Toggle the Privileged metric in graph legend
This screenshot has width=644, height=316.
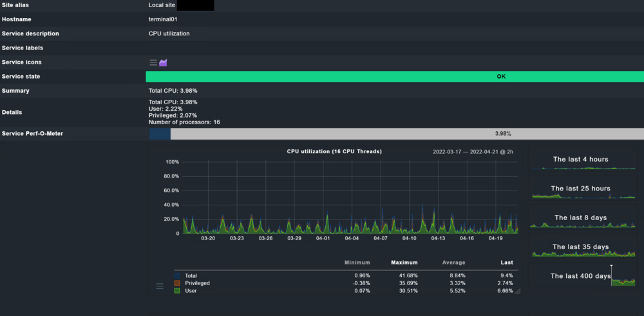pyautogui.click(x=196, y=283)
